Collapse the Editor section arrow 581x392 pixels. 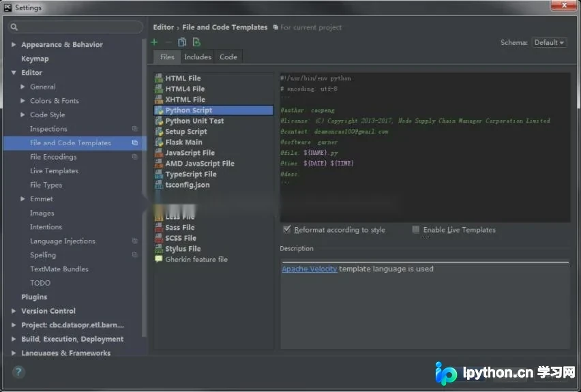[x=14, y=73]
